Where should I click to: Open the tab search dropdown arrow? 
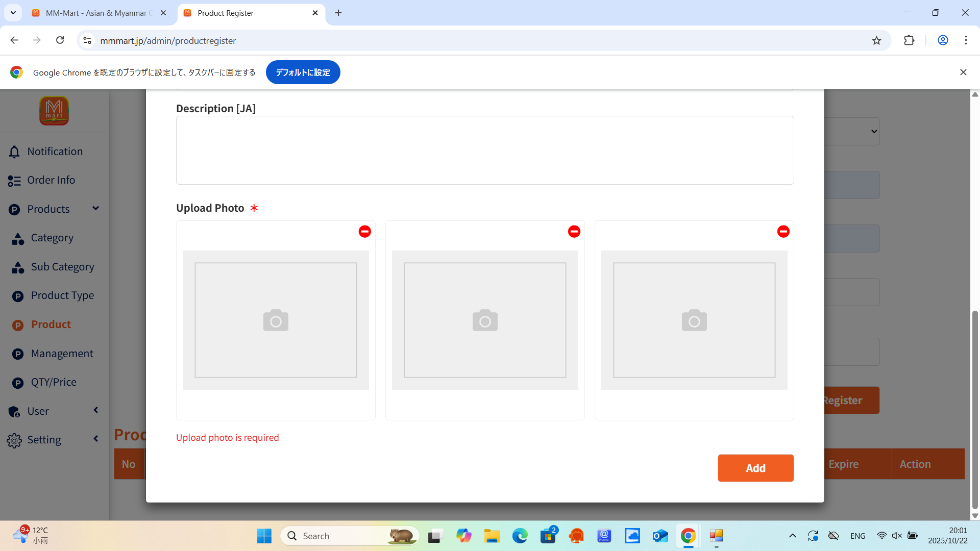(13, 13)
